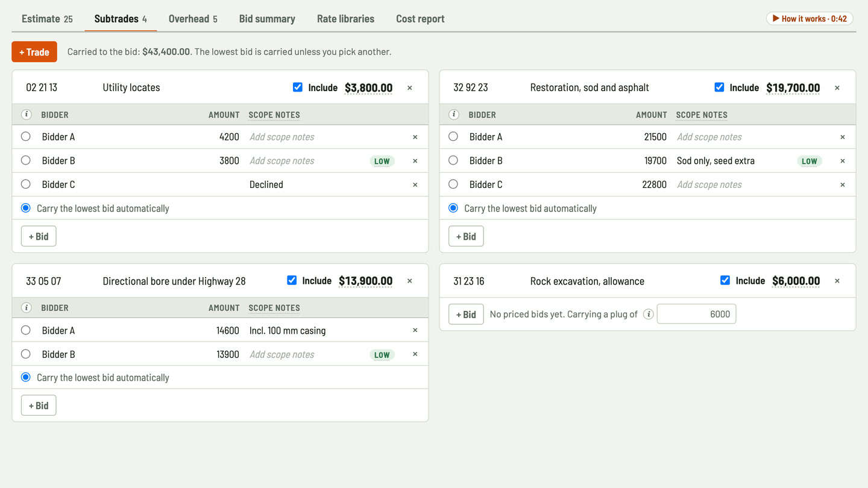Edit scope note 'Sod only, seed extra'
The image size is (868, 488).
coord(734,161)
